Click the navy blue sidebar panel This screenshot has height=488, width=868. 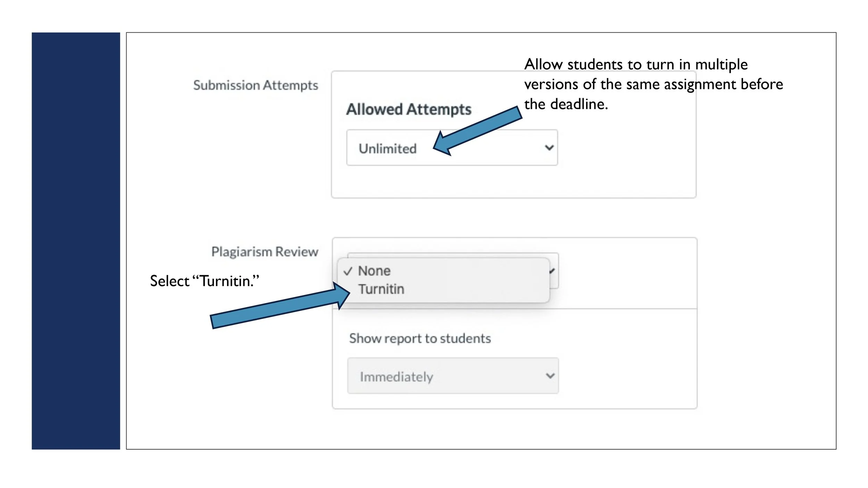[x=76, y=241]
